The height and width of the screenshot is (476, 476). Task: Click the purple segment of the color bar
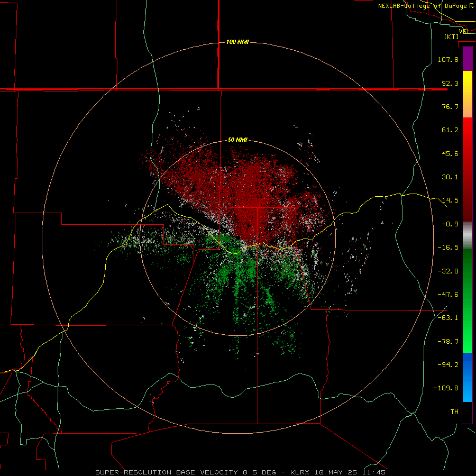tap(467, 59)
